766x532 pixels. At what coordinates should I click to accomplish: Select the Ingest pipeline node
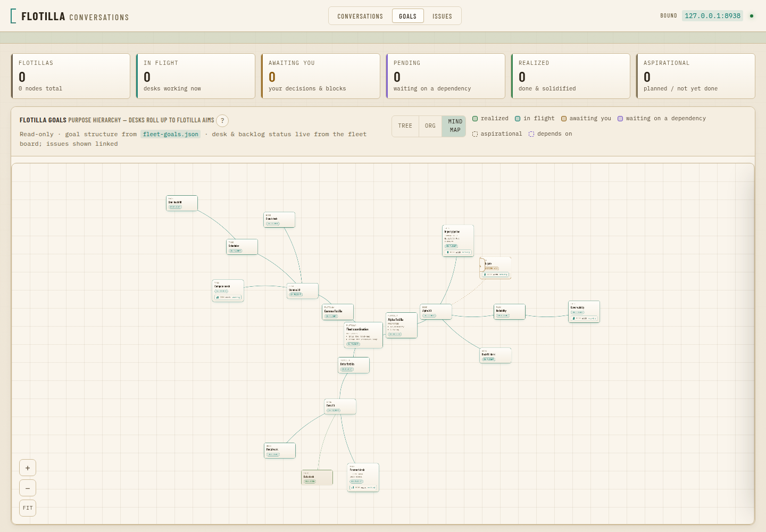(x=458, y=240)
